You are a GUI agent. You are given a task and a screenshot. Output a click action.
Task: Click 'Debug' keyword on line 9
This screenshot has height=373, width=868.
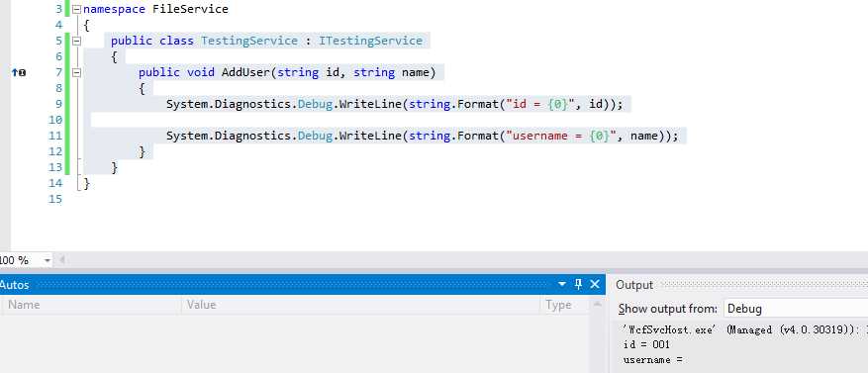(x=315, y=104)
